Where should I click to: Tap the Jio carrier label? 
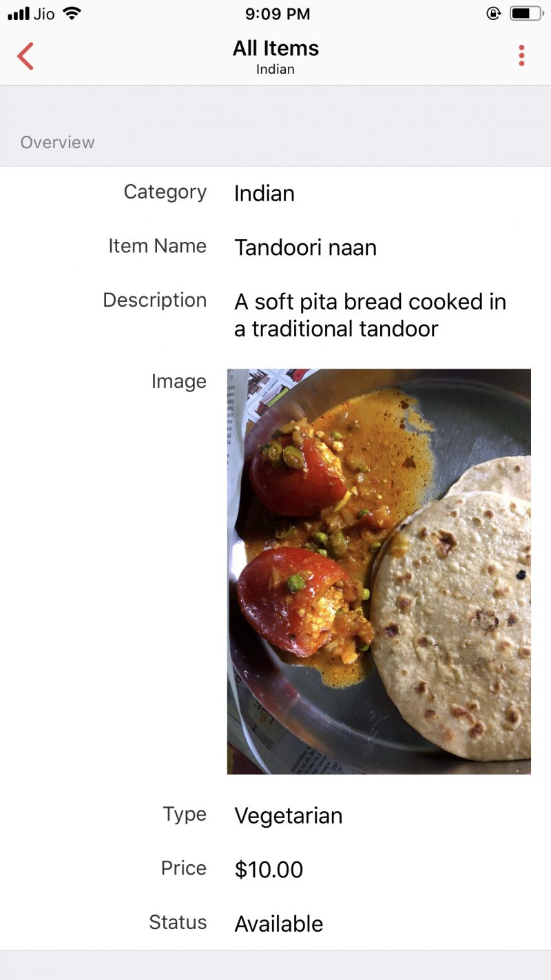[44, 13]
